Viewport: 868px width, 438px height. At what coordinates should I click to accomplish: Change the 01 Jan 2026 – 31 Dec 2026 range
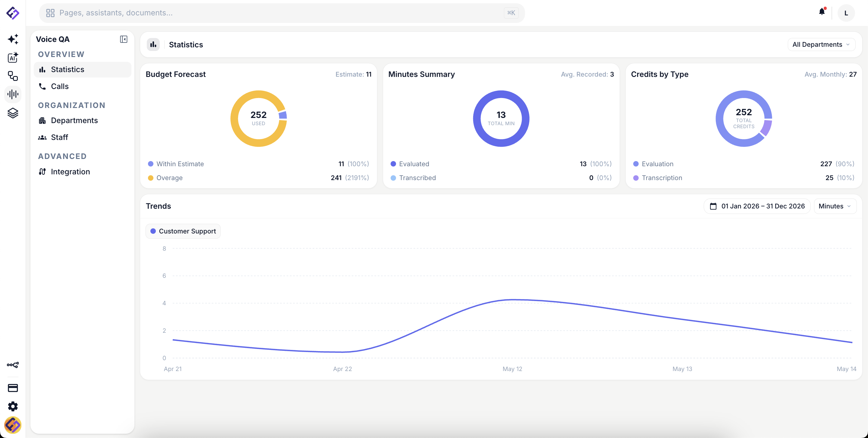pos(757,206)
